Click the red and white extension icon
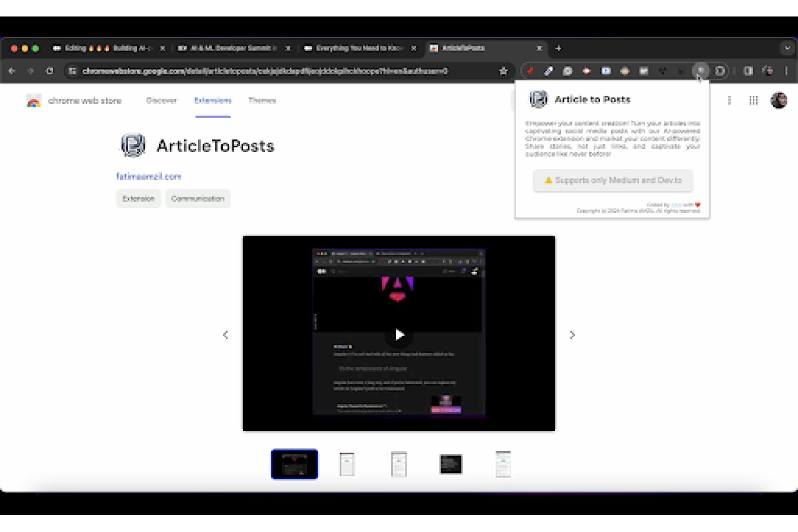The width and height of the screenshot is (798, 532). [587, 71]
